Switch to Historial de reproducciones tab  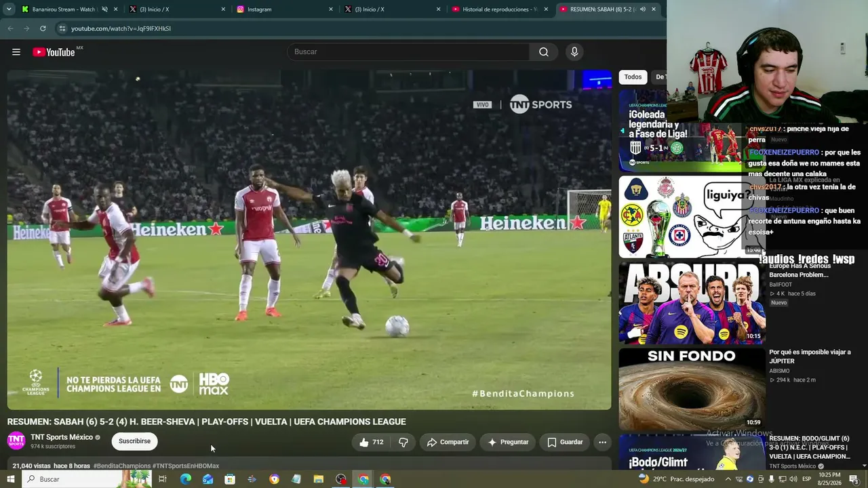pos(500,9)
